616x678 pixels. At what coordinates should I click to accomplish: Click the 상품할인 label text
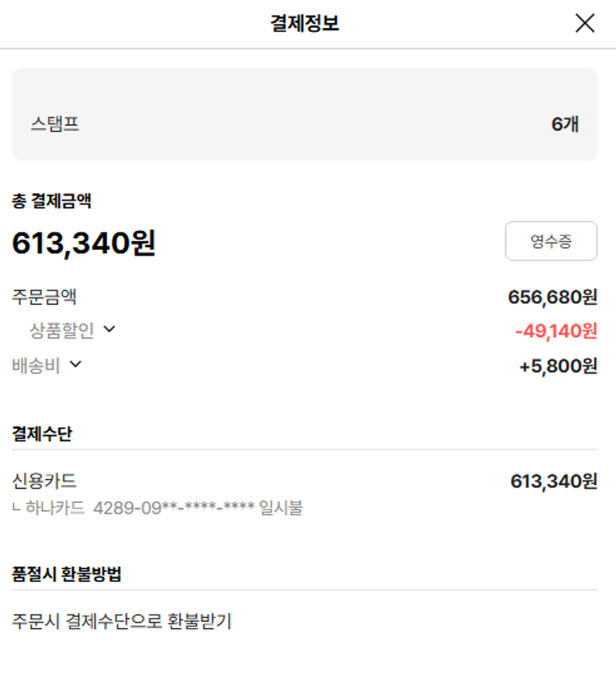62,330
